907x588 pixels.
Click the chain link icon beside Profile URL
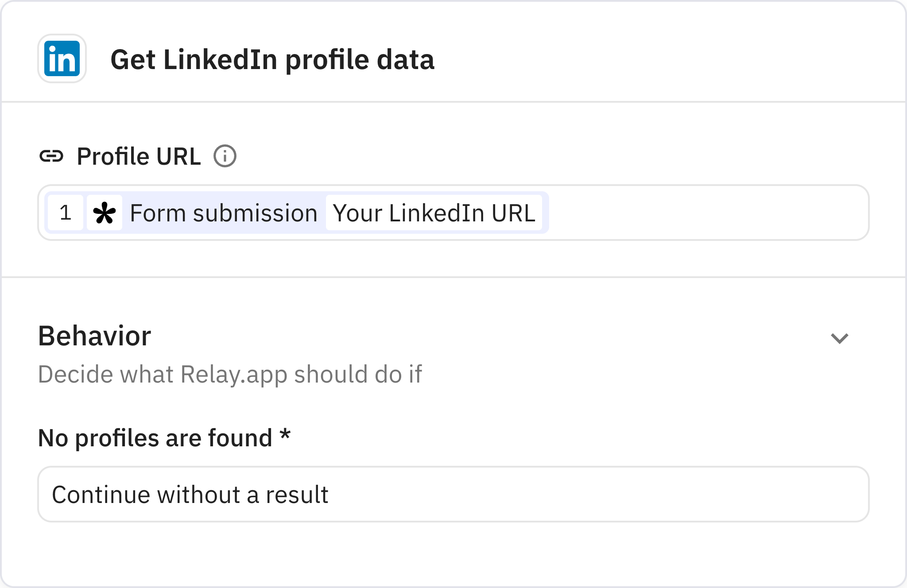(x=52, y=155)
